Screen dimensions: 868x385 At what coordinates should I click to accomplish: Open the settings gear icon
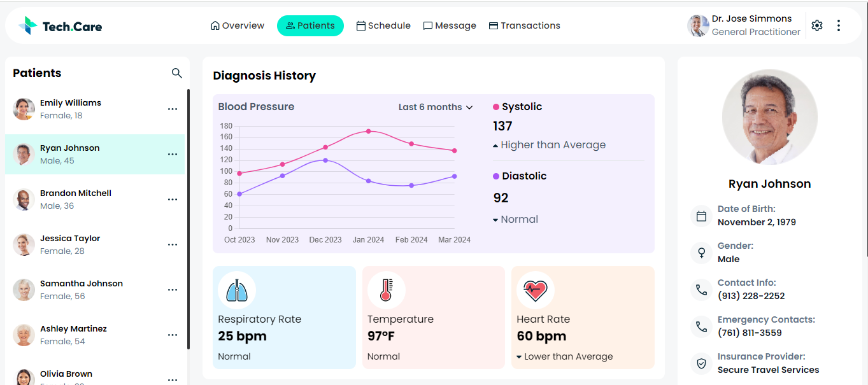pos(817,25)
